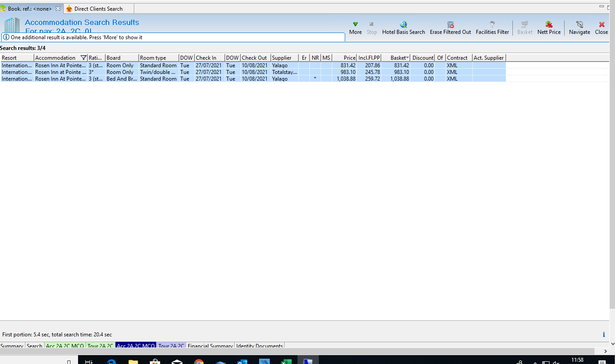
Task: Open Microsoft Edge from the taskbar
Action: 112,362
